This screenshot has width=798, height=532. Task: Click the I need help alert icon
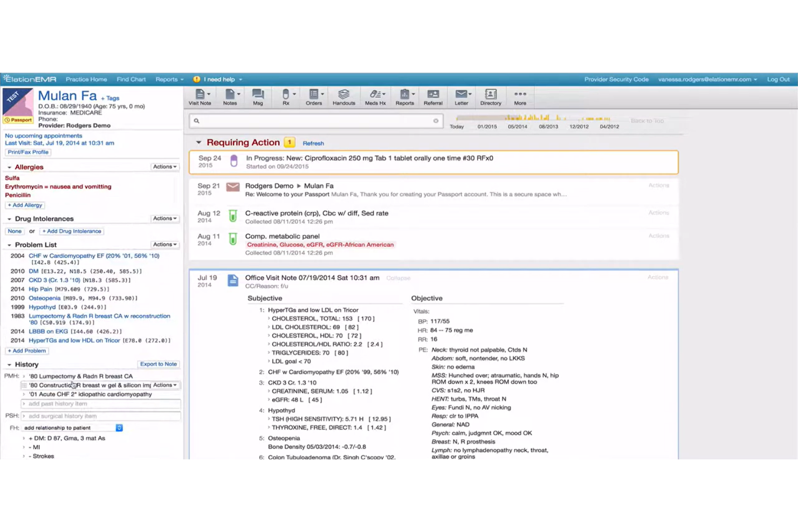coord(196,79)
